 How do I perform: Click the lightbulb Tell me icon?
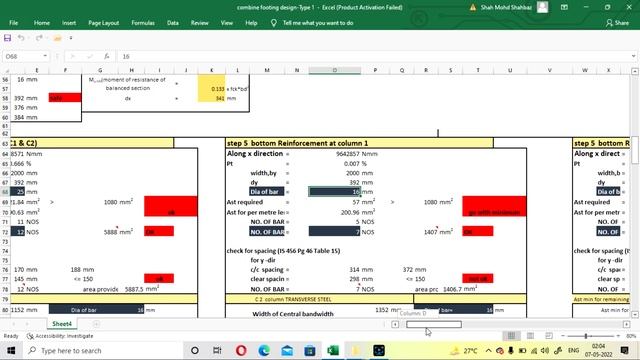[x=273, y=23]
